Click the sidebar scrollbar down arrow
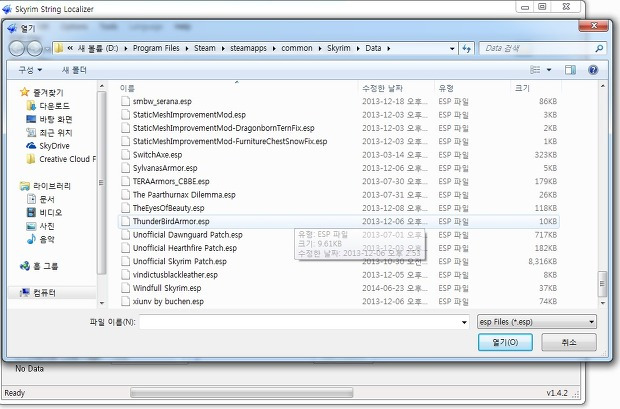The width and height of the screenshot is (620, 409). [102, 303]
